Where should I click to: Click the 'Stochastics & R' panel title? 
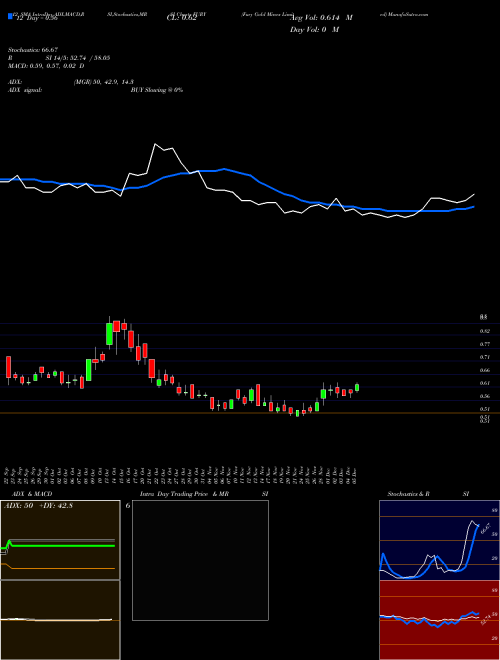click(409, 494)
